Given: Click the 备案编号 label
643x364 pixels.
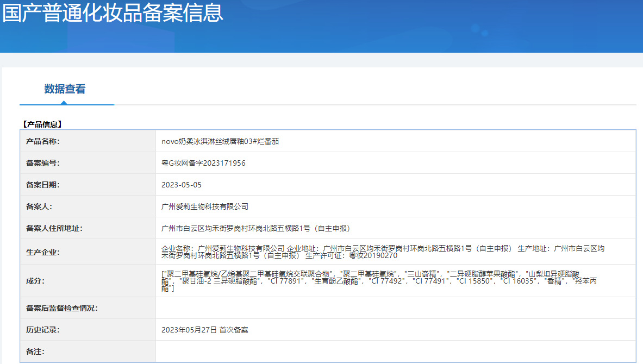Looking at the screenshot, I should pos(42,163).
